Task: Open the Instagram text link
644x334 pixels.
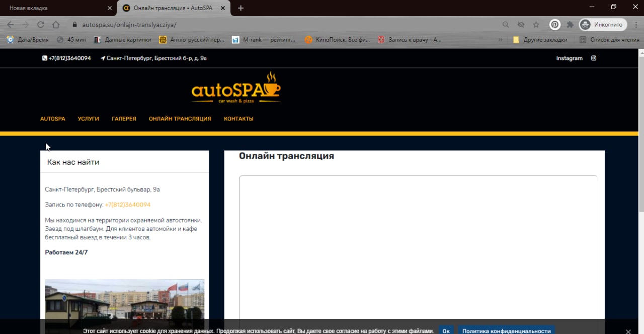Action: (569, 58)
